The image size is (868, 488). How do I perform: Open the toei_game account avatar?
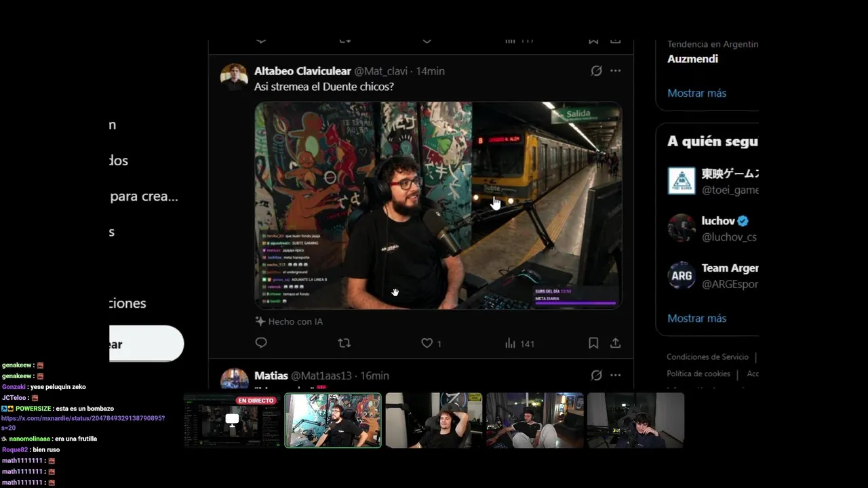point(682,181)
